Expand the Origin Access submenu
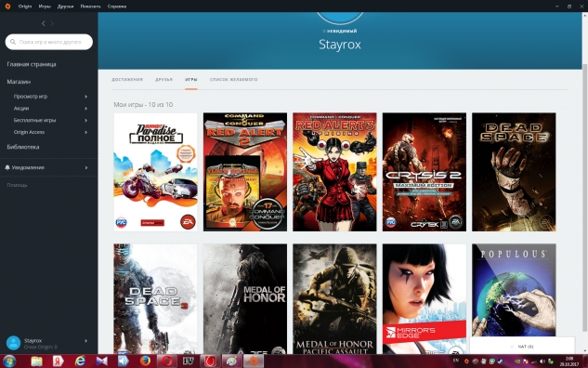 coord(85,132)
